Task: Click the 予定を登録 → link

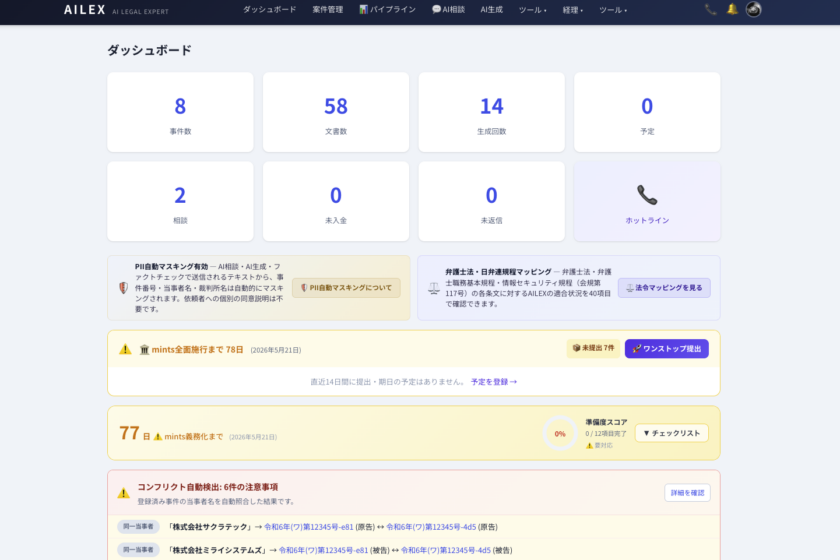Action: coord(494,382)
